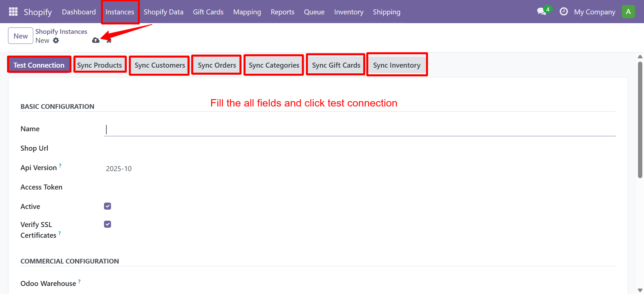
Task: Edit the Api Version value 2025-10
Action: 360,168
